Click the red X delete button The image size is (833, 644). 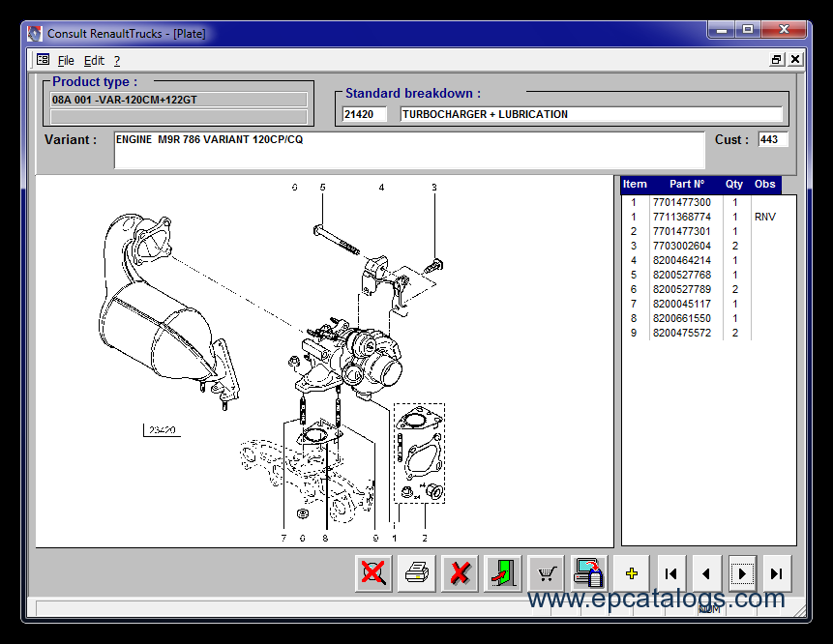click(460, 573)
